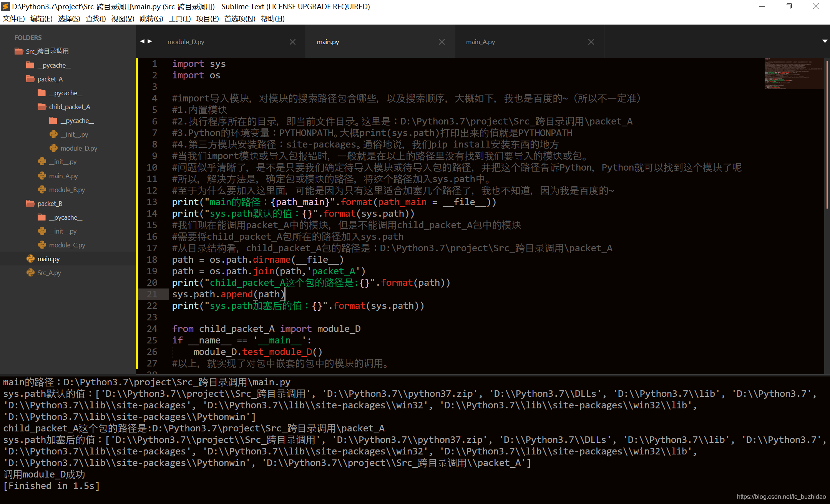The image size is (830, 504).
Task: Open module_D.py in the sidebar
Action: coord(79,148)
